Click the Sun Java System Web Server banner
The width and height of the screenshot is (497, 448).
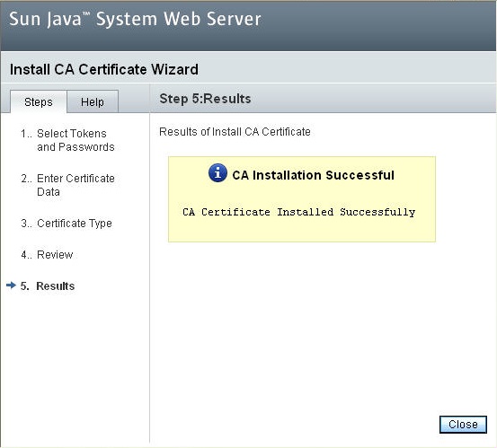(135, 19)
